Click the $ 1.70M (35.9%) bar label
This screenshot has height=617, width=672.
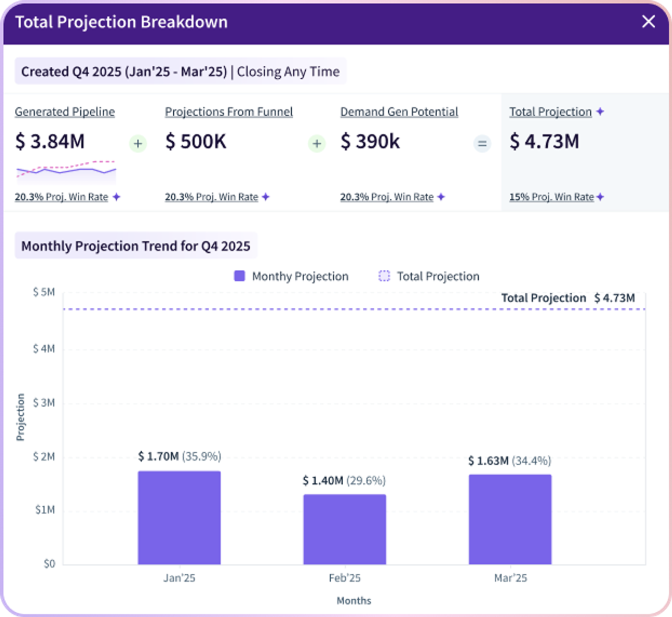tap(180, 456)
